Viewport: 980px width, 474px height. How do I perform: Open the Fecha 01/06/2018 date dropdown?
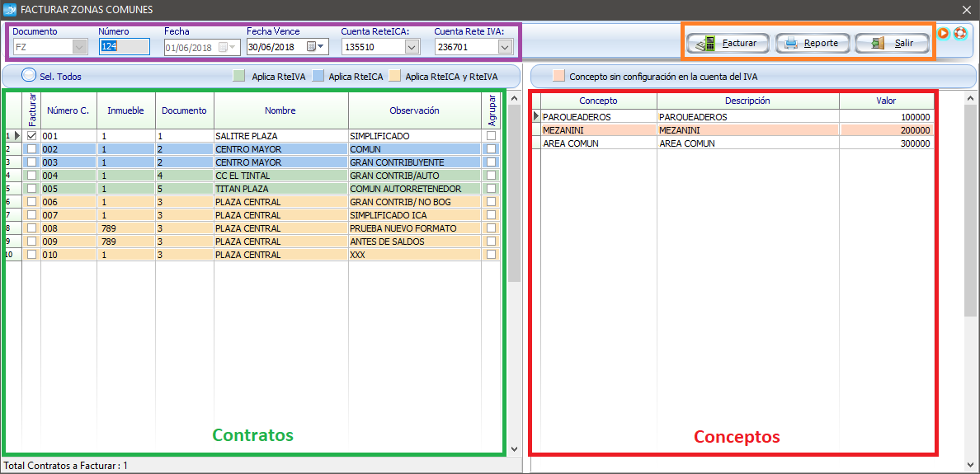point(228,47)
